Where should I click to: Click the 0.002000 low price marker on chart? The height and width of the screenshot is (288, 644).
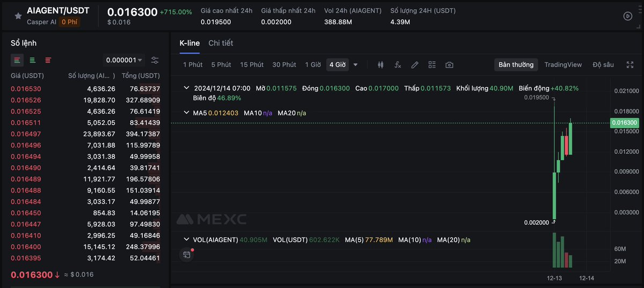[x=537, y=223]
